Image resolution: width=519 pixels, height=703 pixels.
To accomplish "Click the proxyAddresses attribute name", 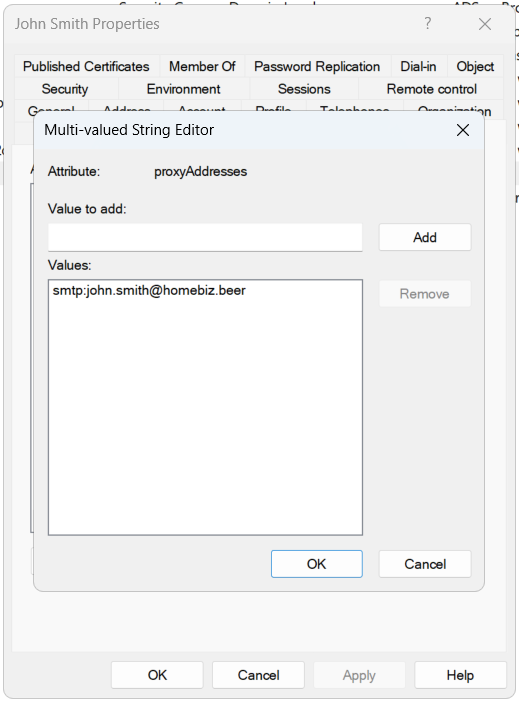I will point(200,172).
